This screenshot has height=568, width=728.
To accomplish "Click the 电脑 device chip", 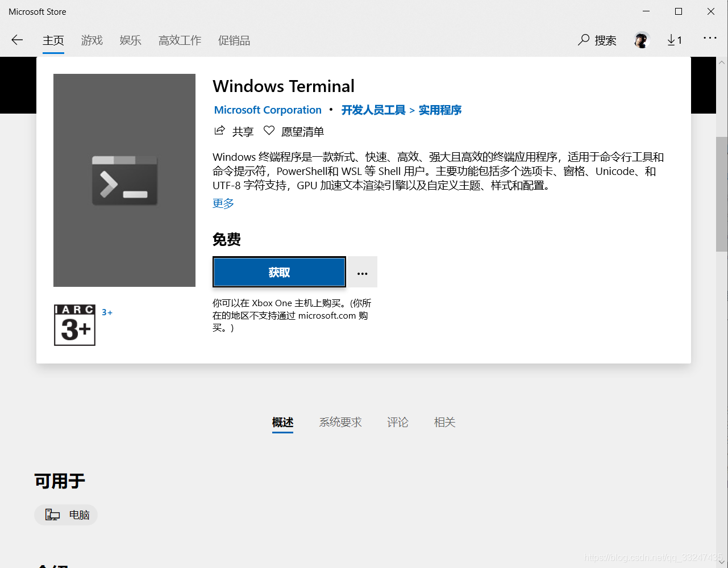I will pyautogui.click(x=66, y=515).
